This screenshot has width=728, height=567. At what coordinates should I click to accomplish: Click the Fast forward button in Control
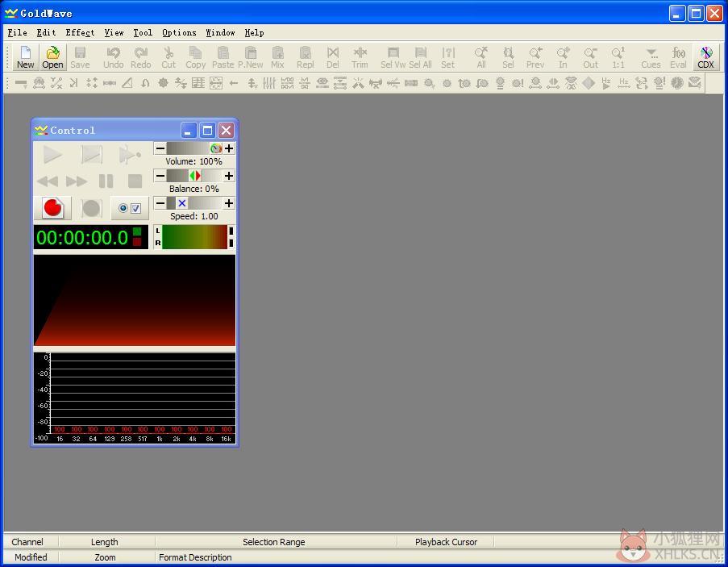pyautogui.click(x=76, y=181)
